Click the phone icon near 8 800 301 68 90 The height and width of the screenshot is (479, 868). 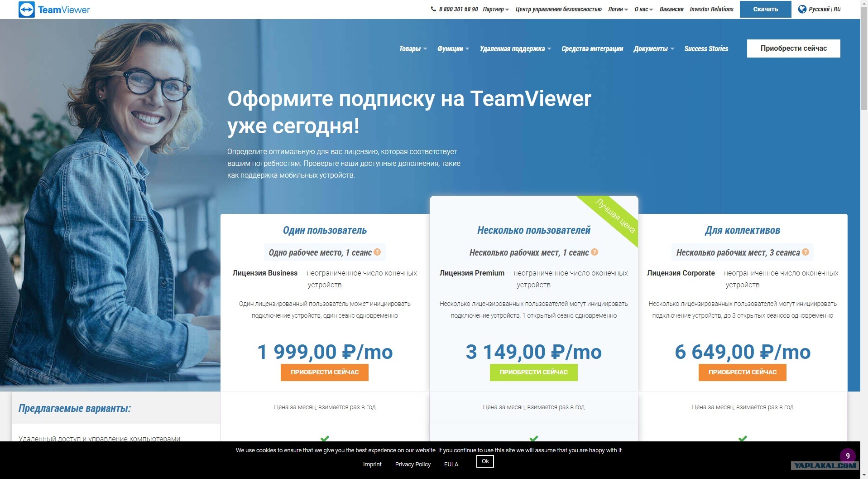(x=433, y=9)
